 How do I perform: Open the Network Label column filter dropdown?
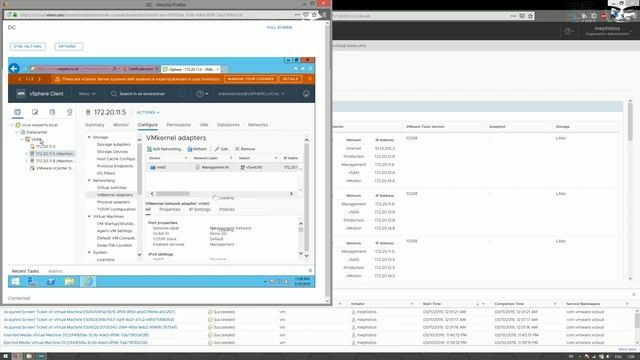click(231, 158)
